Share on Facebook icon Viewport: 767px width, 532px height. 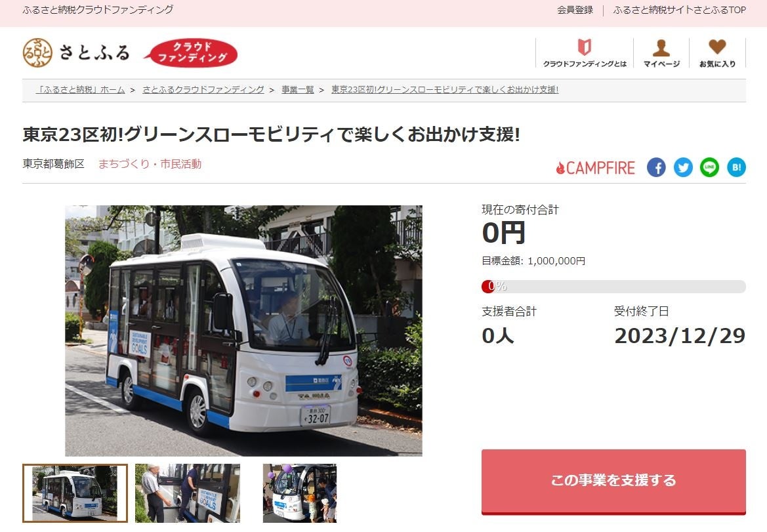[x=657, y=168]
